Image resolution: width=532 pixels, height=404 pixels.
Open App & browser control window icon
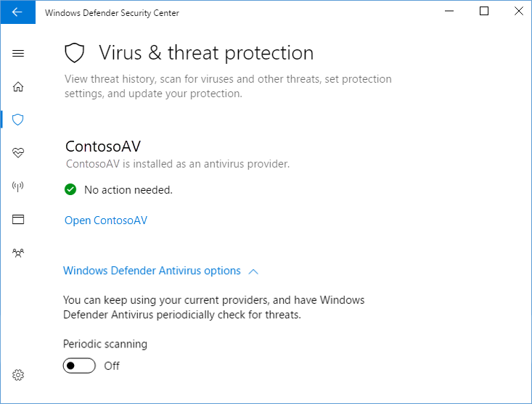[x=18, y=219]
